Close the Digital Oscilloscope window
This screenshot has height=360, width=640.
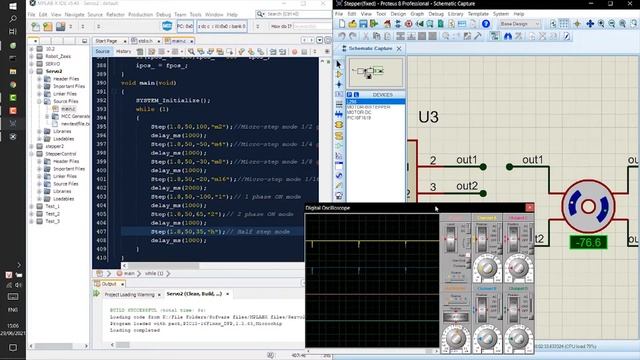tap(529, 208)
